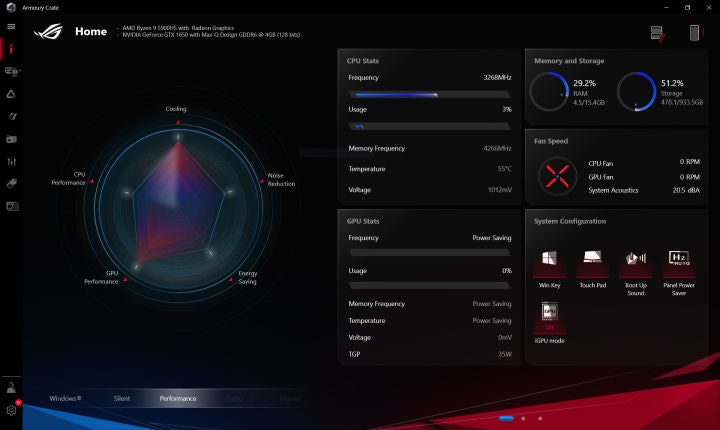Open the Featured deals tag icon
The height and width of the screenshot is (430, 720).
pos(11,184)
